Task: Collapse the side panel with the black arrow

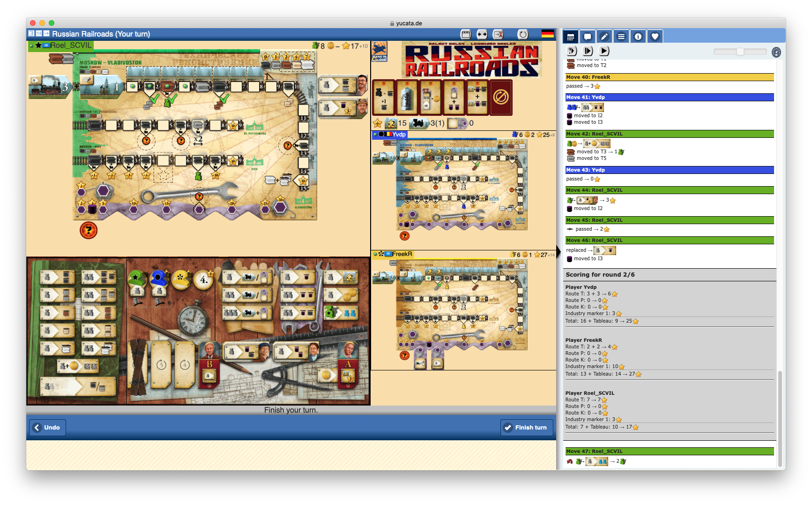Action: pos(559,251)
